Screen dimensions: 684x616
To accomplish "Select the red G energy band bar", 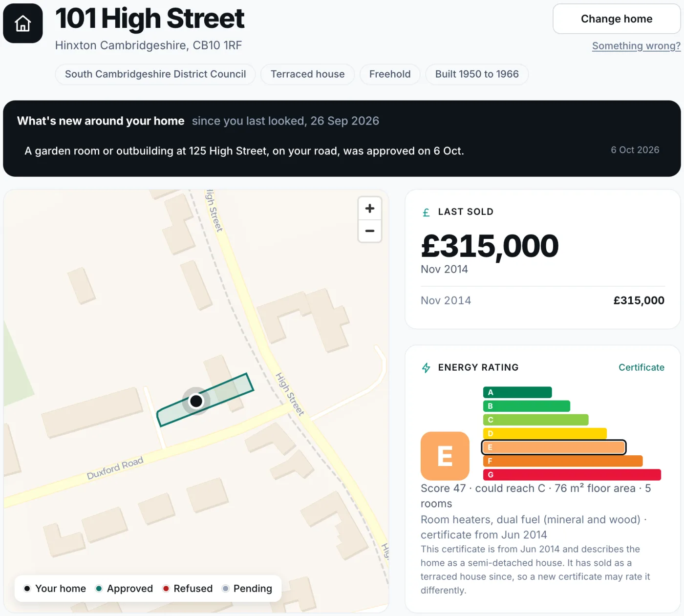I will pos(572,474).
